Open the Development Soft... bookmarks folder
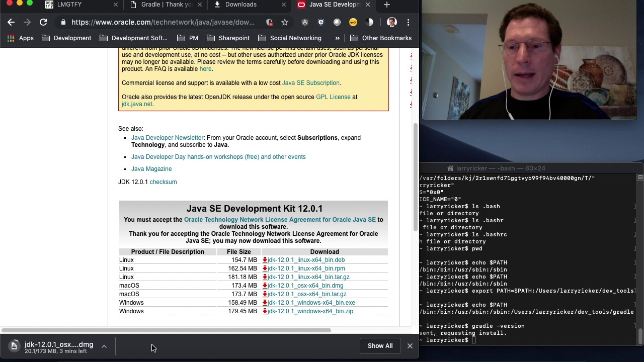The height and width of the screenshot is (362, 644). click(133, 38)
